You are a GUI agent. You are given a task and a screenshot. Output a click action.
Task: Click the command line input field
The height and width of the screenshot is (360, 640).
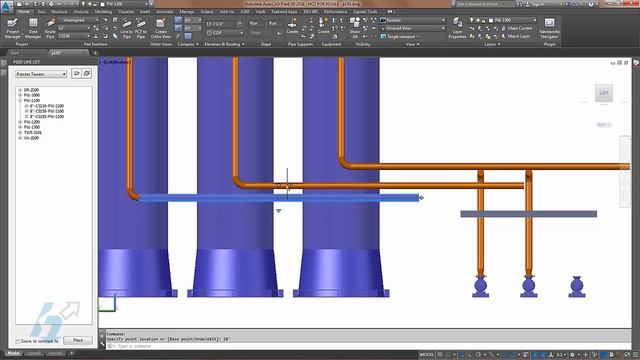point(367,346)
